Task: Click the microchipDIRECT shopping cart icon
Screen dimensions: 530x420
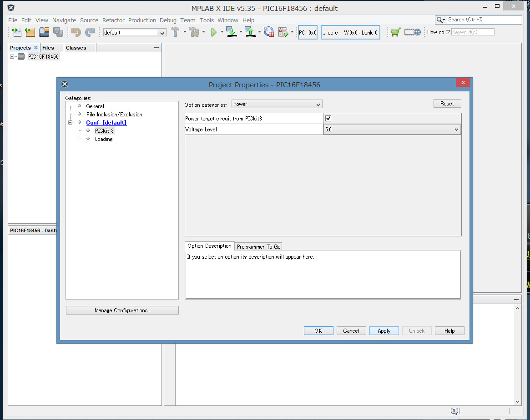Action: [x=395, y=32]
